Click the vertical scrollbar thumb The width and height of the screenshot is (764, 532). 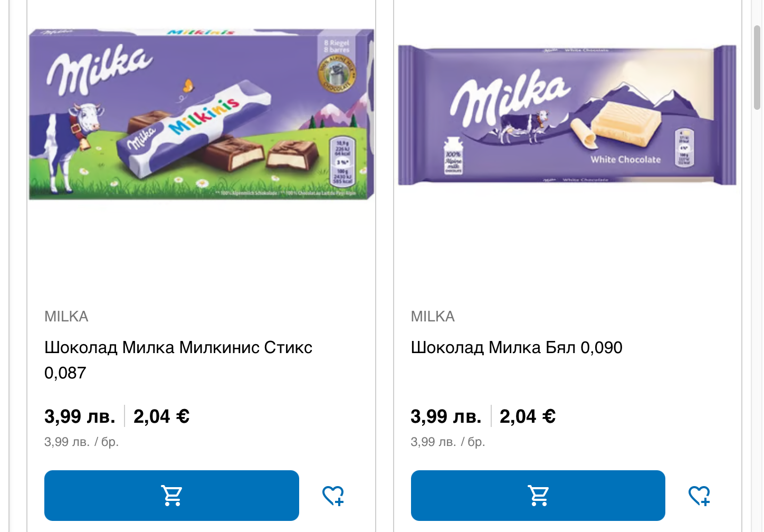click(757, 68)
